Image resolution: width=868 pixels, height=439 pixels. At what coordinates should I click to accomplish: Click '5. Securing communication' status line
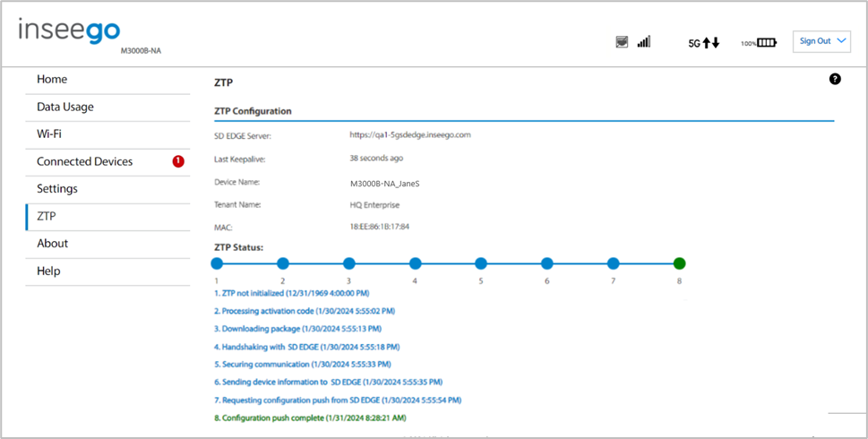pyautogui.click(x=302, y=365)
